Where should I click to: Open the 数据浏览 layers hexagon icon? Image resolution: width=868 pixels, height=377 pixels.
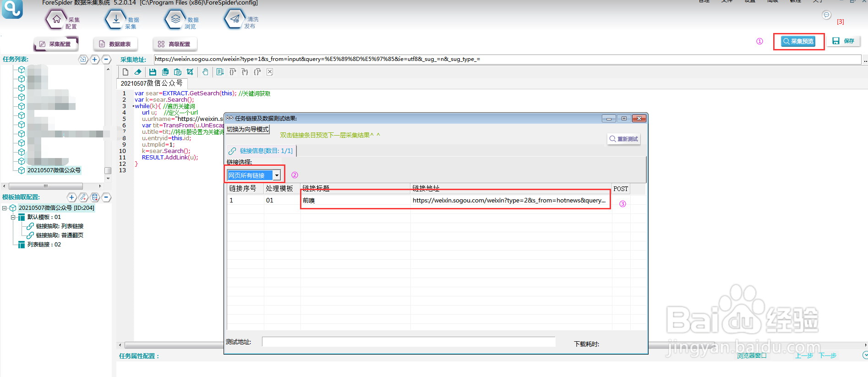pyautogui.click(x=175, y=19)
